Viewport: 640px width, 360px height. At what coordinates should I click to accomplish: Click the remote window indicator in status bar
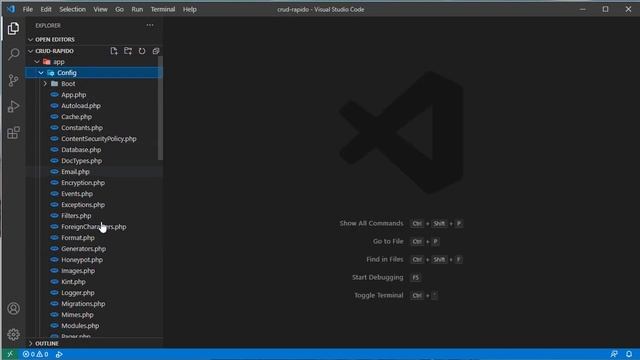point(10,354)
